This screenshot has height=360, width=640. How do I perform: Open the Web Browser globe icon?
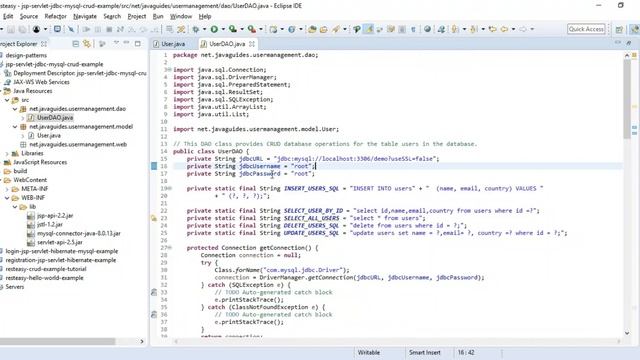[427, 29]
